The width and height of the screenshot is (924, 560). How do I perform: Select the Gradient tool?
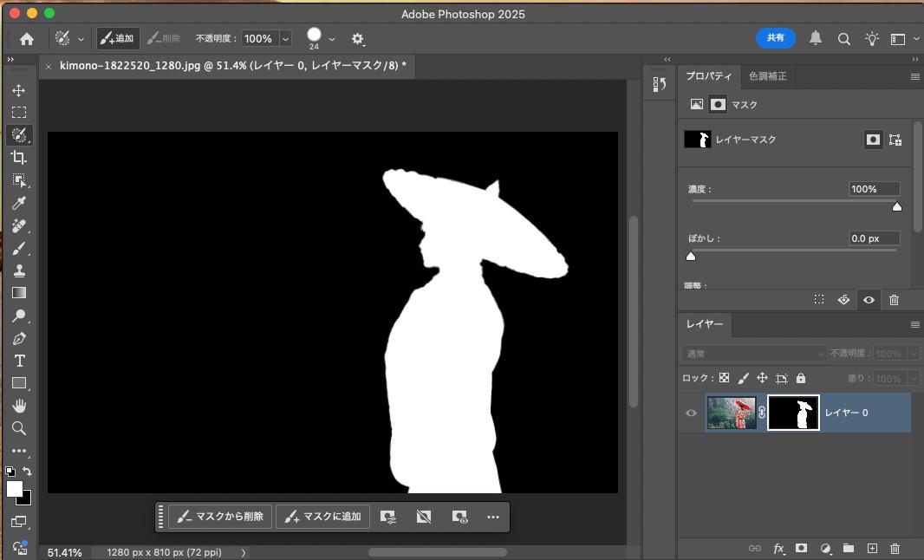tap(19, 293)
